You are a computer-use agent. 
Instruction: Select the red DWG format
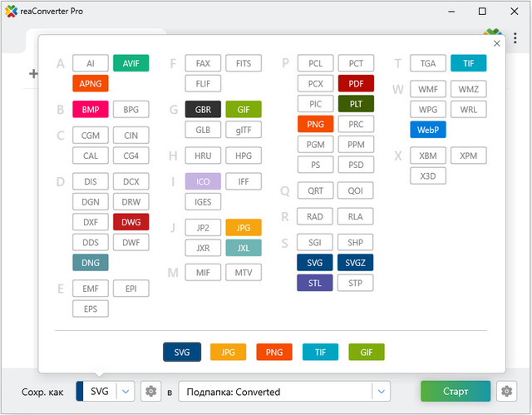[131, 222]
